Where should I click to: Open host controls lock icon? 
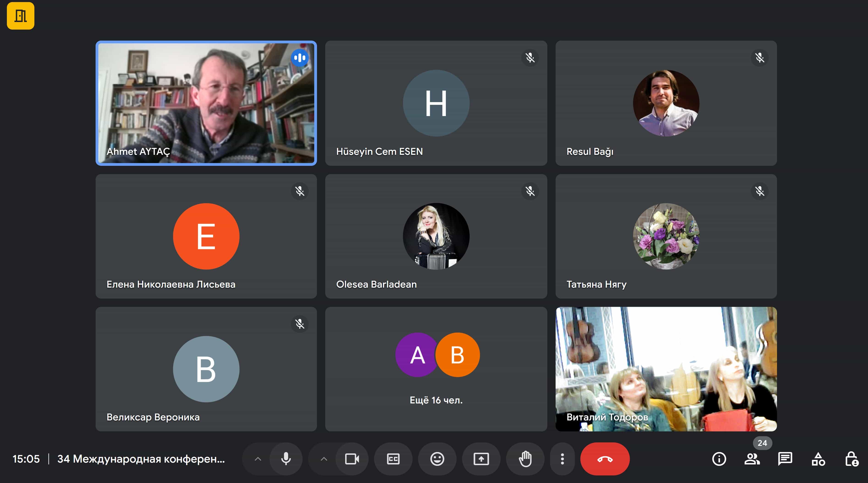pos(851,459)
